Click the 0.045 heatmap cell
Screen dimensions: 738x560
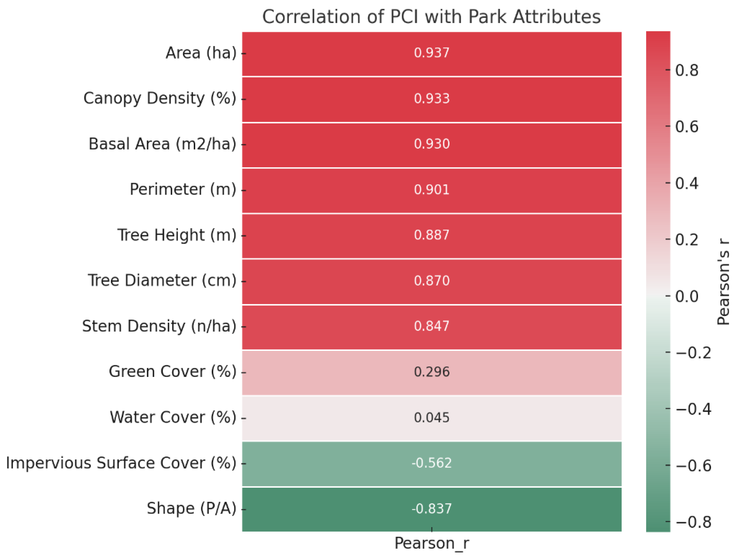coord(432,418)
